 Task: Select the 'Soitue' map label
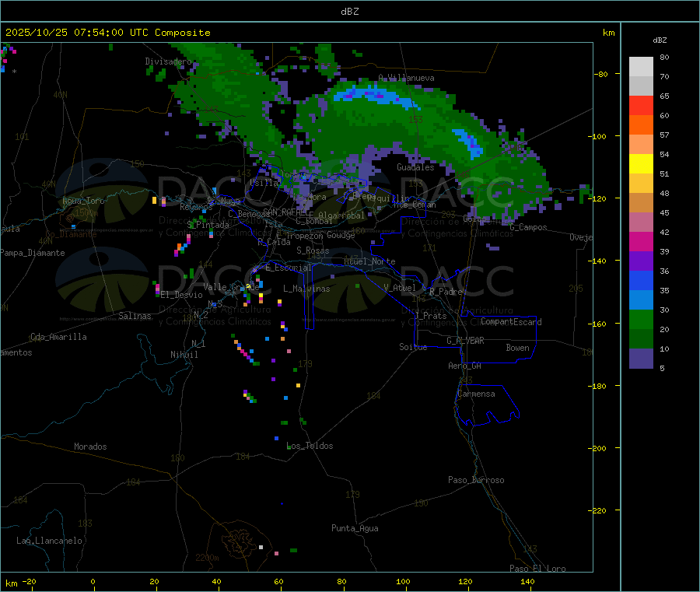point(413,347)
